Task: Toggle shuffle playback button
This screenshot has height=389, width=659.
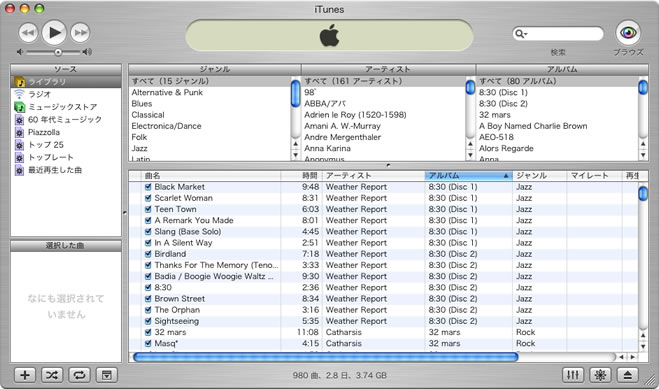Action: (x=52, y=375)
